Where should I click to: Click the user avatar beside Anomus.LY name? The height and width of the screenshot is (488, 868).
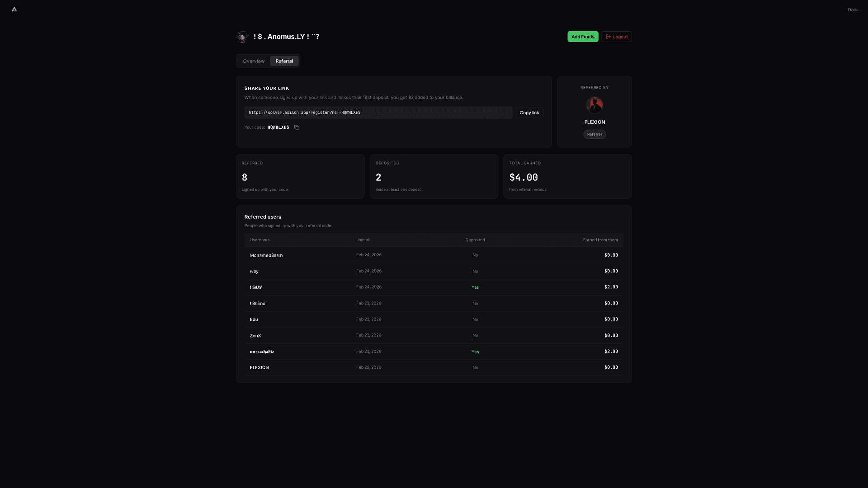point(242,37)
